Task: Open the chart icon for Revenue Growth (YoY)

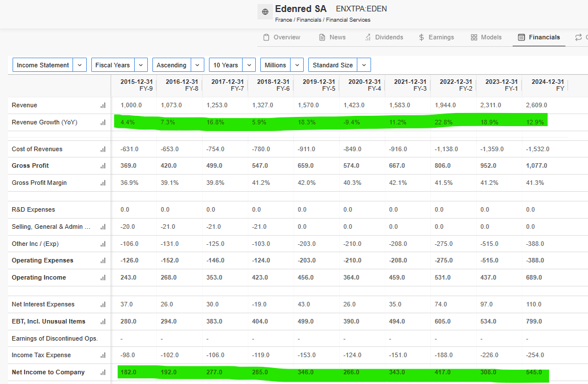Action: [x=103, y=123]
